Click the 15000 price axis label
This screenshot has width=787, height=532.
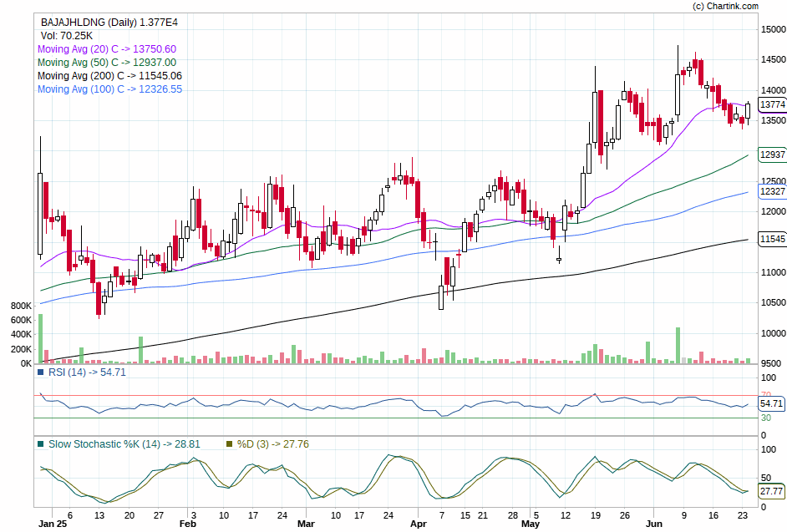pyautogui.click(x=774, y=29)
